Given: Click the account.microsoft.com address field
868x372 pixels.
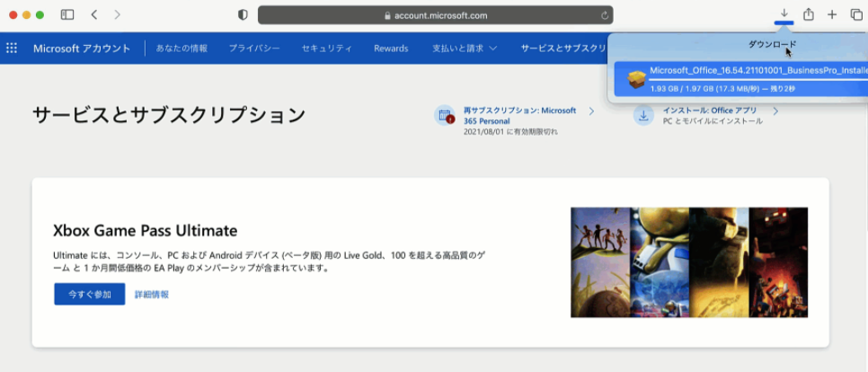Looking at the screenshot, I should point(435,15).
